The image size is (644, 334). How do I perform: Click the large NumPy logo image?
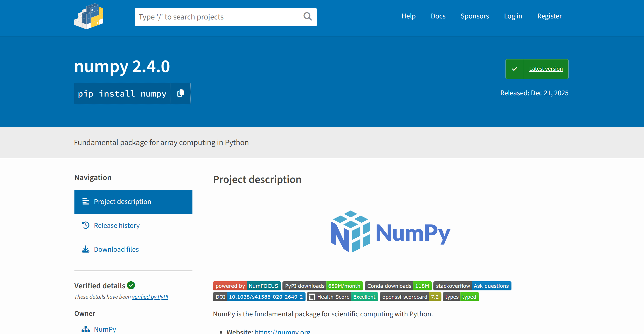click(390, 232)
